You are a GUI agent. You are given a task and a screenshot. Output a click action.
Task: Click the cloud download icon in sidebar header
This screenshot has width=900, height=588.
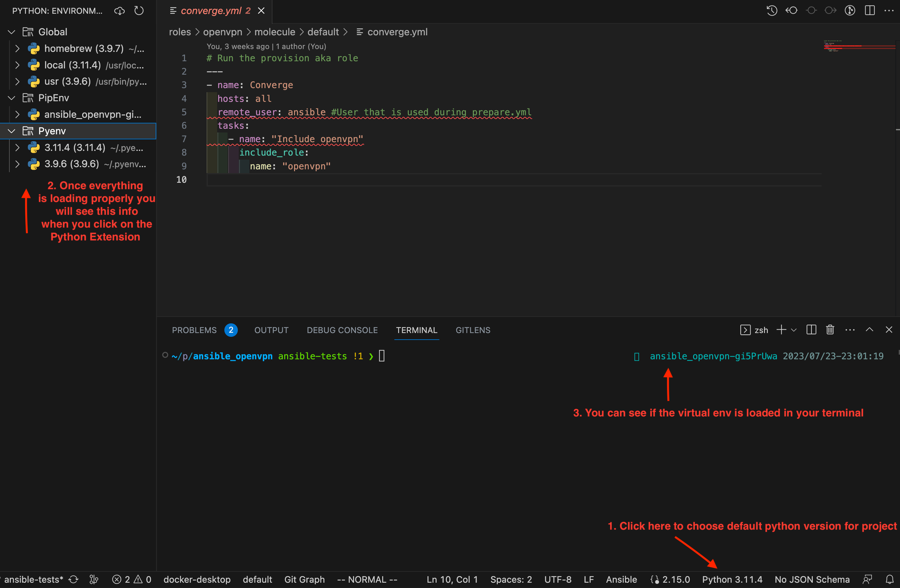(119, 11)
